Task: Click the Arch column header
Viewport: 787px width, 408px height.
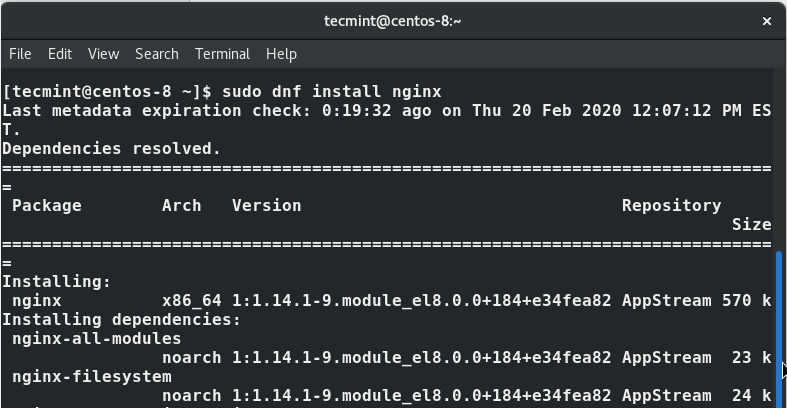Action: point(181,205)
